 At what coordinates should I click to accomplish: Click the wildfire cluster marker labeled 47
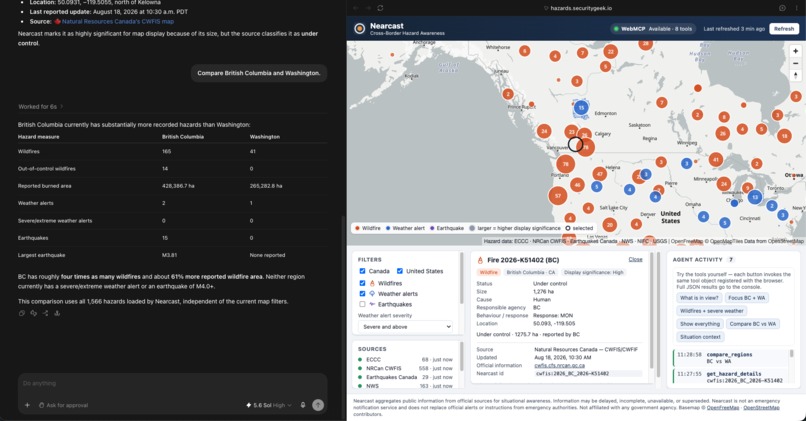(x=599, y=174)
